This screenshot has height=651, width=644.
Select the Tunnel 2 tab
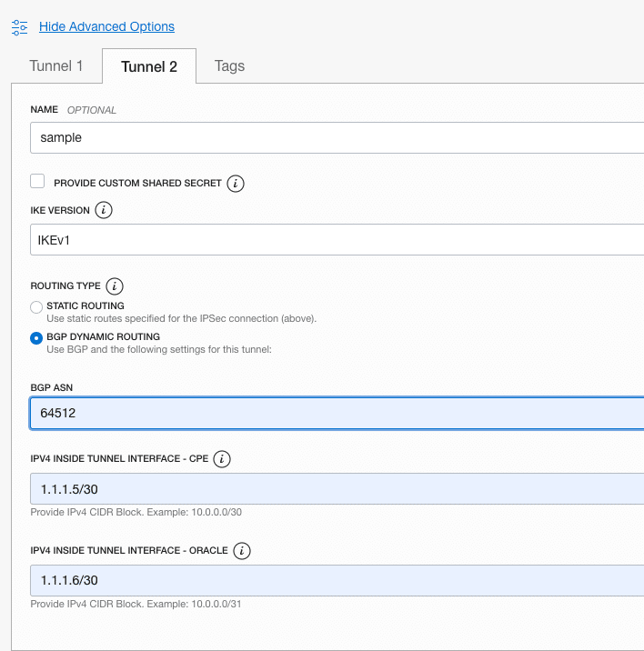pyautogui.click(x=149, y=66)
